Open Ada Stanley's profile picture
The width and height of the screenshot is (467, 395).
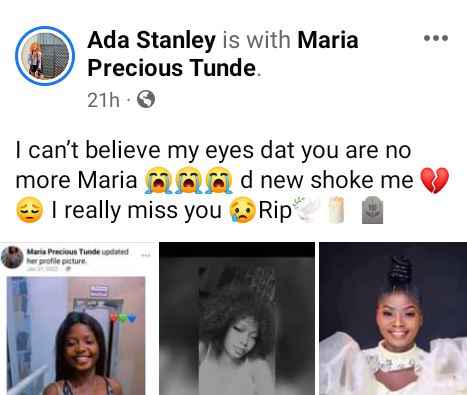45,56
